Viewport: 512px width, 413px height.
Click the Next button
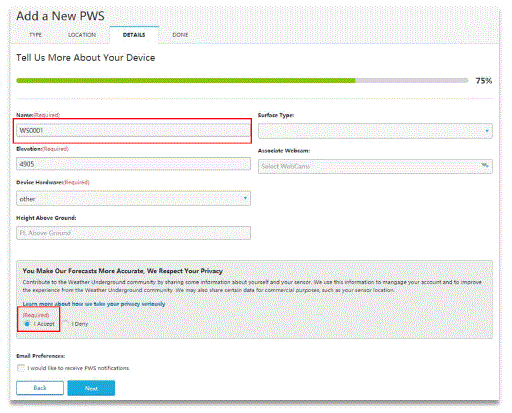(91, 388)
